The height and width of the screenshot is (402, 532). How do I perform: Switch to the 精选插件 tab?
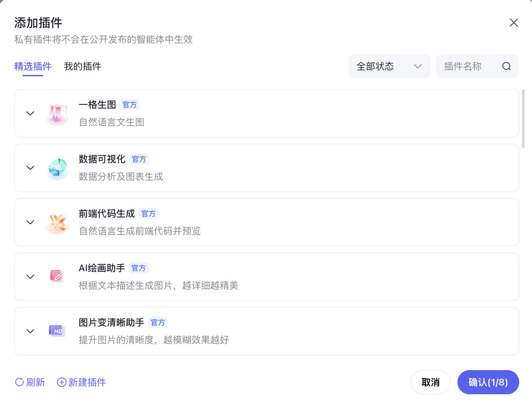[33, 66]
